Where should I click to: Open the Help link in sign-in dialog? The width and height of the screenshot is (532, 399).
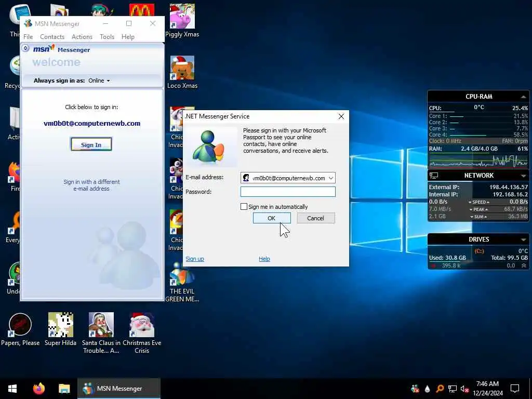[x=264, y=259]
